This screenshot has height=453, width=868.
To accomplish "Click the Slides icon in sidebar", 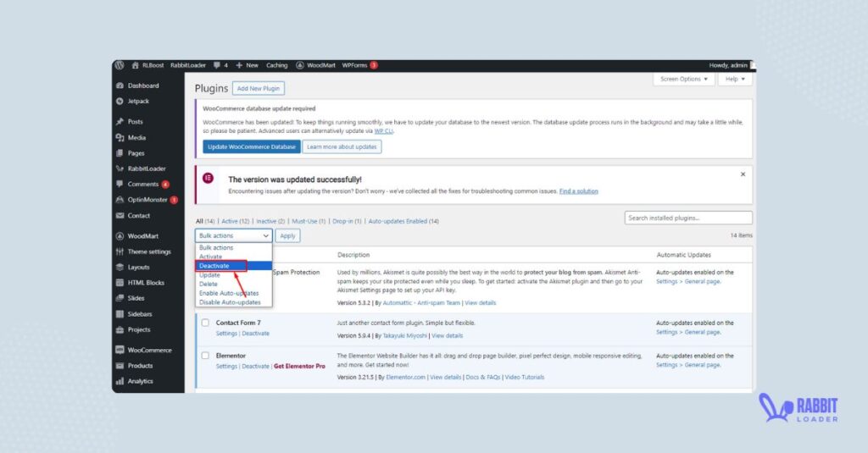I will pos(120,298).
